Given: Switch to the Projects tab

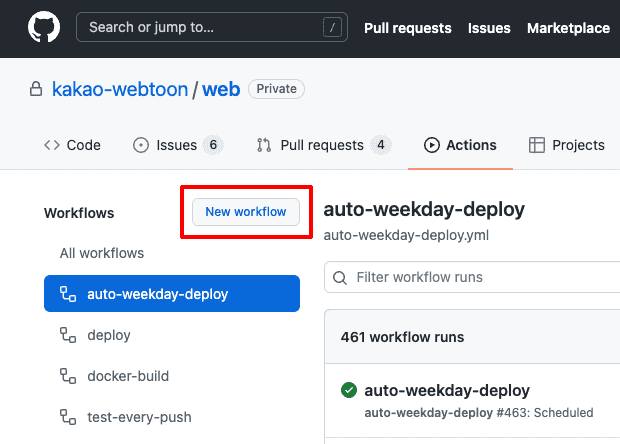Looking at the screenshot, I should (567, 145).
